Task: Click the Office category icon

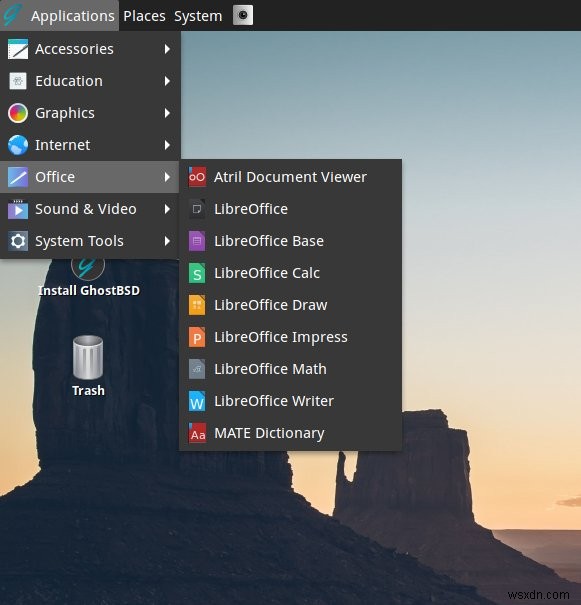Action: [18, 177]
